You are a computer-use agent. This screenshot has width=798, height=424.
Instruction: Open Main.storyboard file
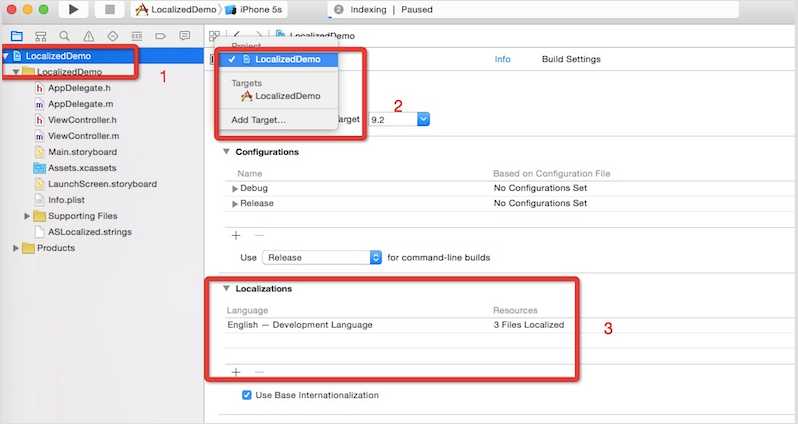[x=82, y=152]
